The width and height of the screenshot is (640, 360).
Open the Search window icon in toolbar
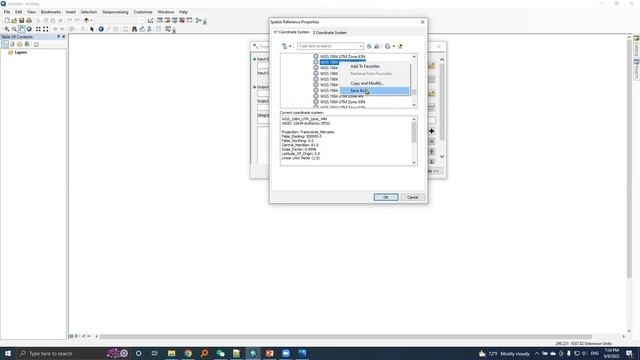point(175,20)
